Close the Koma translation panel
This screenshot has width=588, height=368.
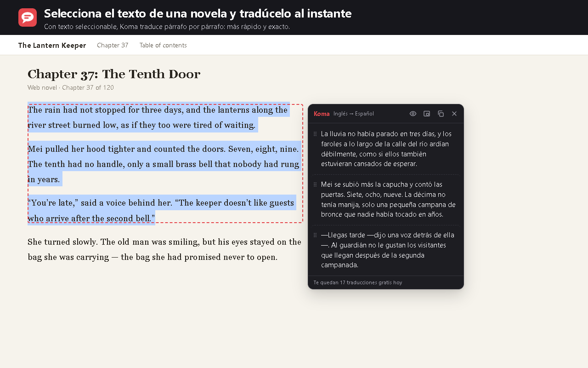point(454,114)
